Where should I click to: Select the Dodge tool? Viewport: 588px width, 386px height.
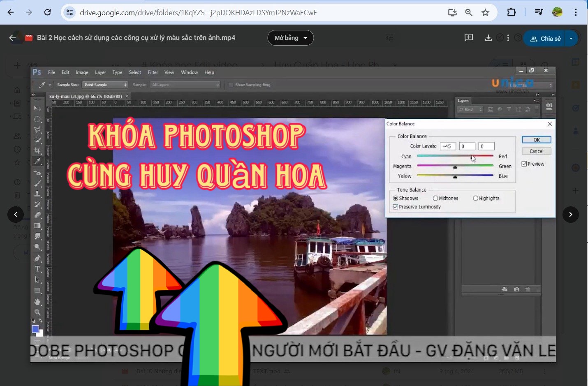click(x=37, y=247)
